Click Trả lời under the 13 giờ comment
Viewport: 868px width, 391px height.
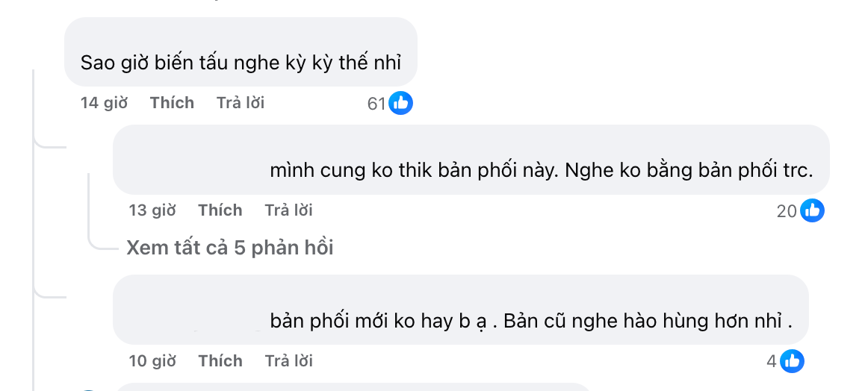(288, 210)
